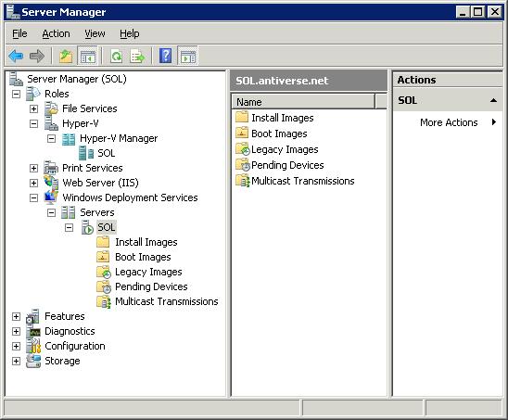The image size is (508, 420).
Task: Expand the Print Services node
Action: click(33, 168)
